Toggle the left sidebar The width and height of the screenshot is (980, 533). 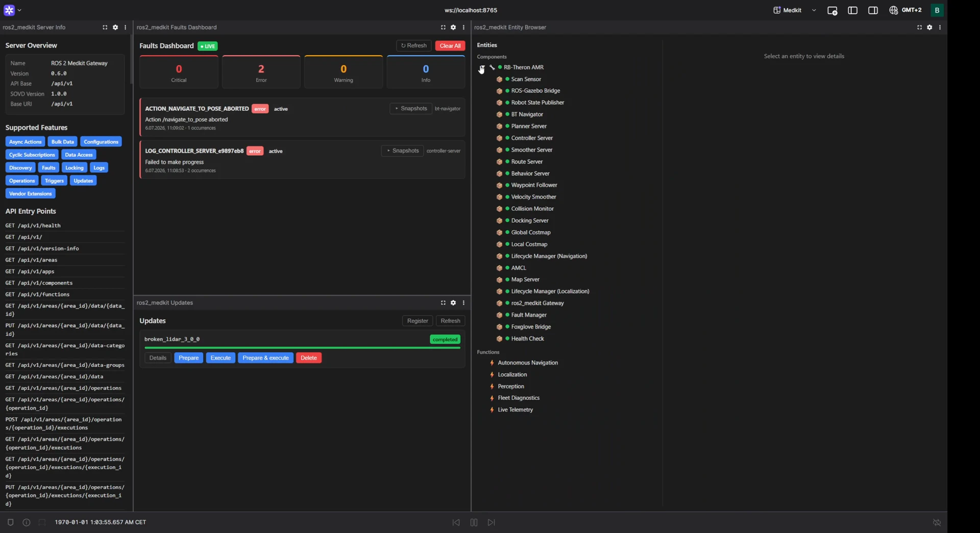[x=852, y=10]
